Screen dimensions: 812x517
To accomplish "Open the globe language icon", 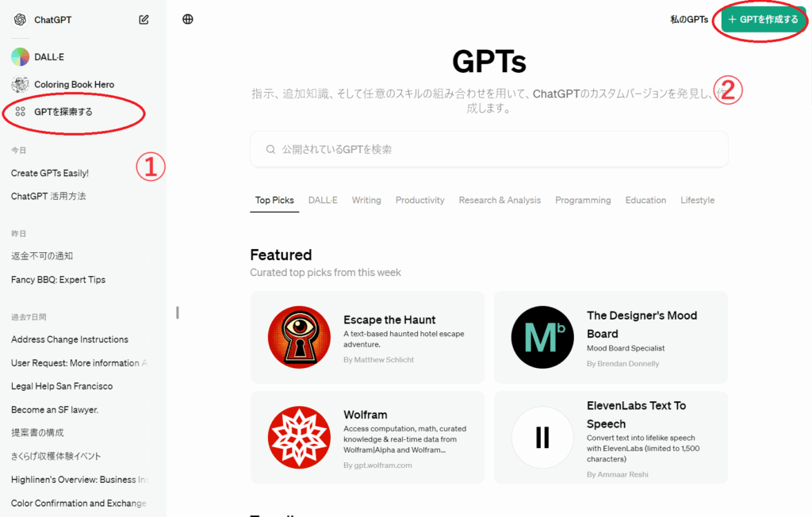I will pyautogui.click(x=188, y=19).
